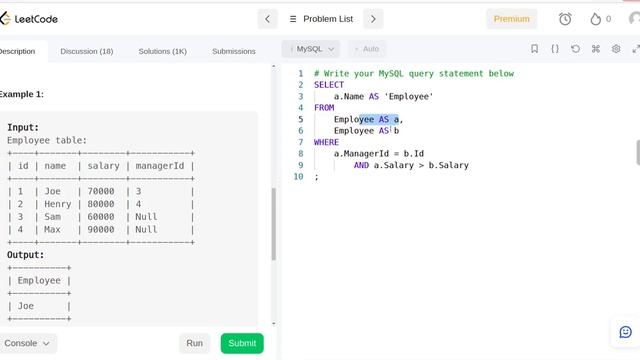Click 'Max' in the Employee table
640x360 pixels.
(x=52, y=229)
